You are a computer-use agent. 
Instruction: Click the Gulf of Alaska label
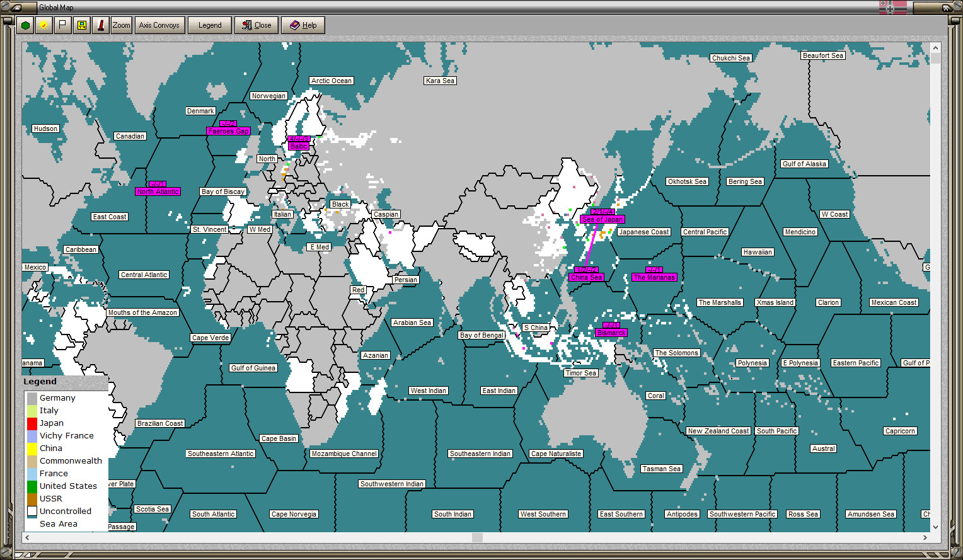point(804,164)
